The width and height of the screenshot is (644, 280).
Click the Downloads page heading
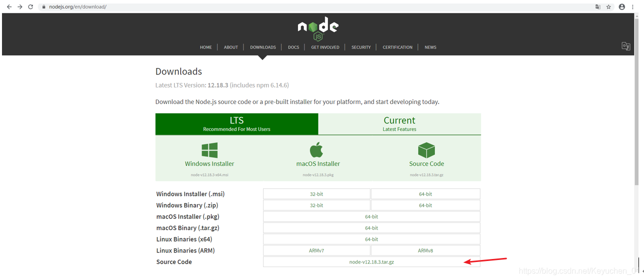pyautogui.click(x=179, y=71)
